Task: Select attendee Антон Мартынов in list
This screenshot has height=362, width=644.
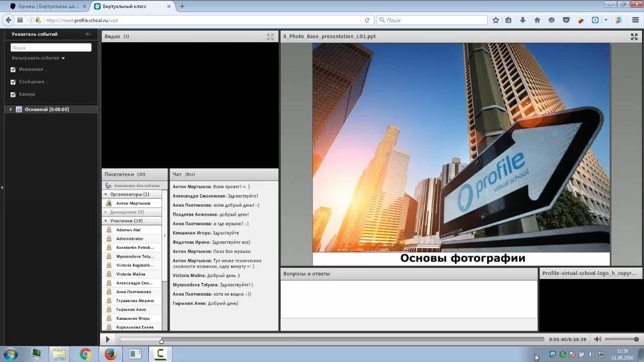Action: [133, 203]
